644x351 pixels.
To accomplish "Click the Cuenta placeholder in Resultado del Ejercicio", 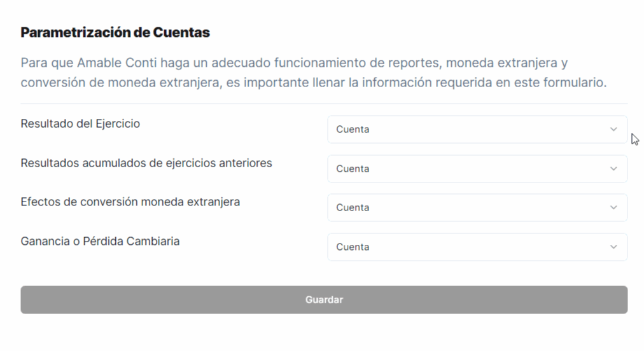I will tap(353, 129).
